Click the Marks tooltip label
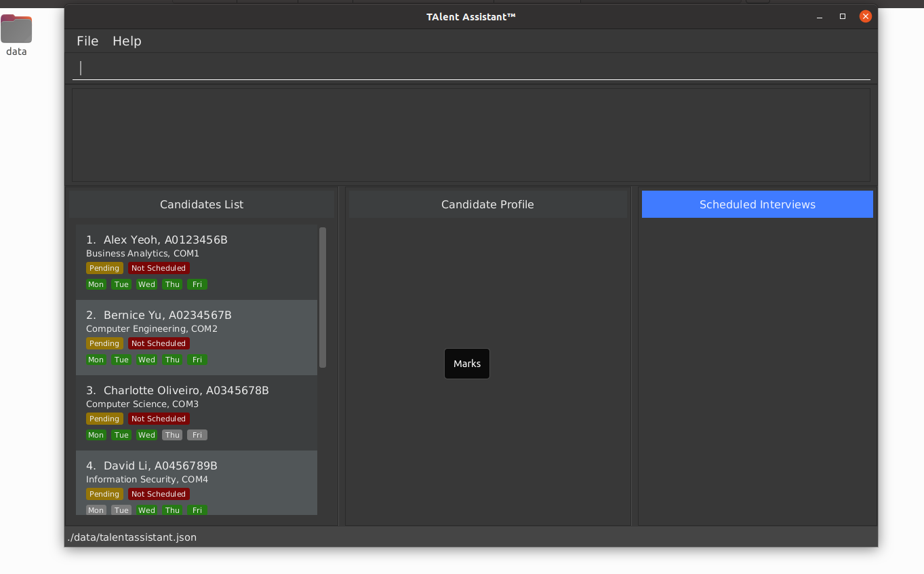Viewport: 924px width, 574px height. 467,364
